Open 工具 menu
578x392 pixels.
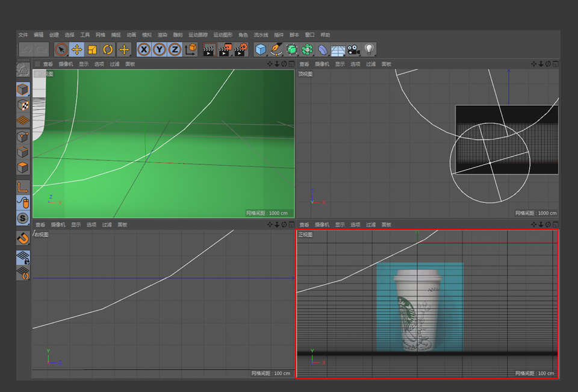[85, 35]
